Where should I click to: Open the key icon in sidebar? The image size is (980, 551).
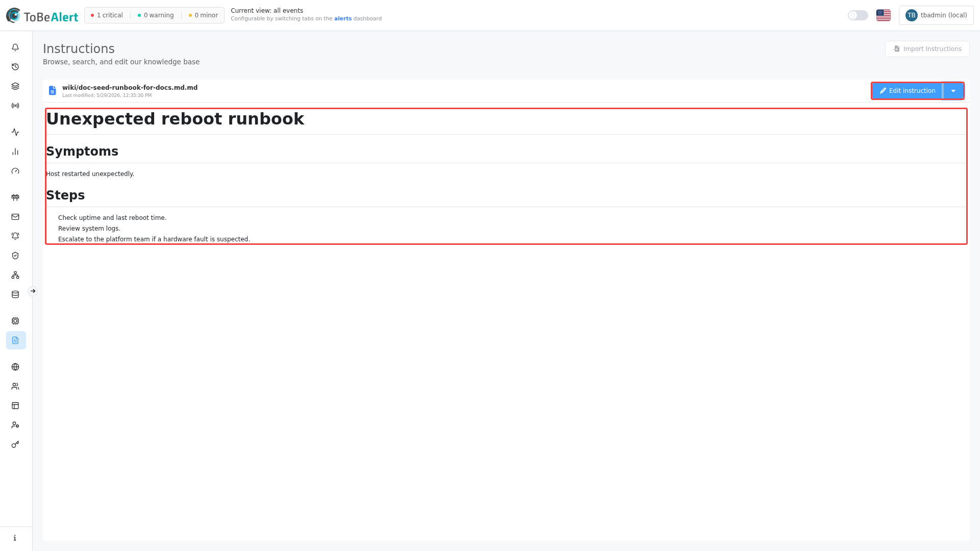pyautogui.click(x=15, y=444)
